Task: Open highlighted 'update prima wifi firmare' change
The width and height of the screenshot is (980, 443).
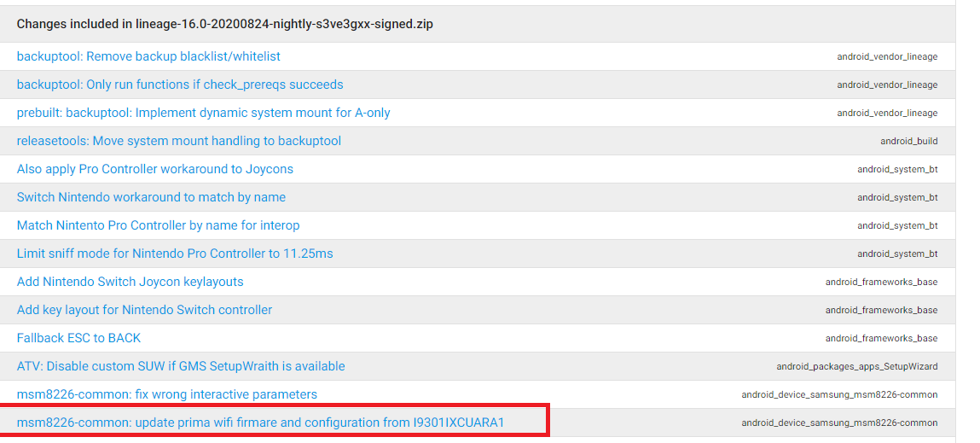Action: [x=260, y=423]
